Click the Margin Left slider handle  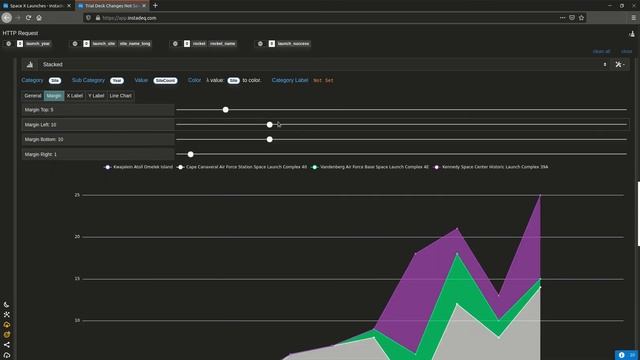pyautogui.click(x=269, y=124)
